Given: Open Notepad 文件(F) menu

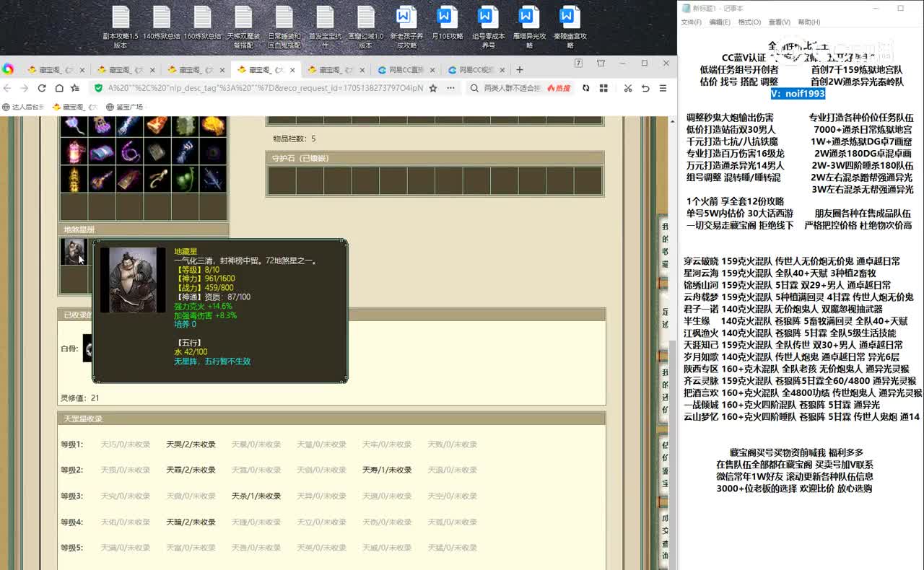Looking at the screenshot, I should click(691, 22).
